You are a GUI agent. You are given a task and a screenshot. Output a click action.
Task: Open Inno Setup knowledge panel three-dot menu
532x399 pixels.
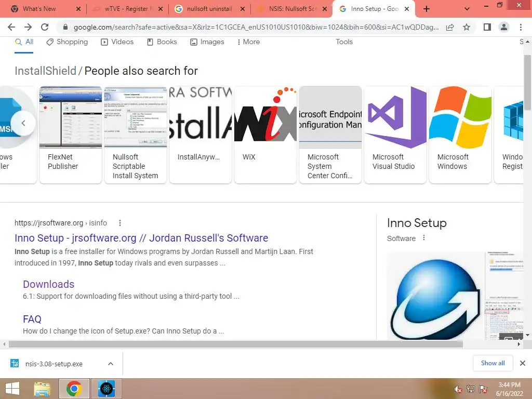point(424,238)
